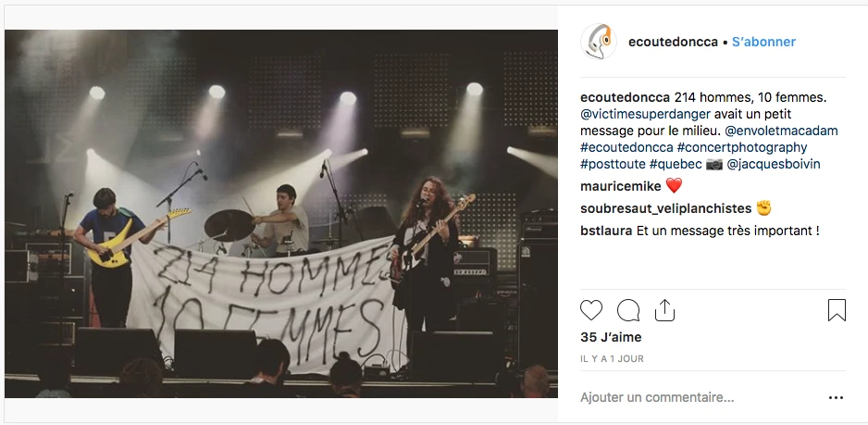This screenshot has height=425, width=868.
Task: Follow the account via S'abonner
Action: tap(763, 42)
